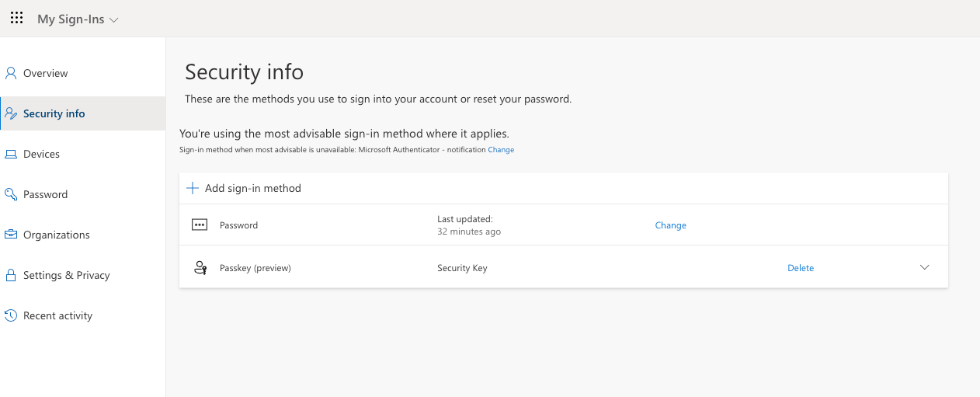Click the Settings & Privacy lock icon
The image size is (980, 397).
point(11,275)
